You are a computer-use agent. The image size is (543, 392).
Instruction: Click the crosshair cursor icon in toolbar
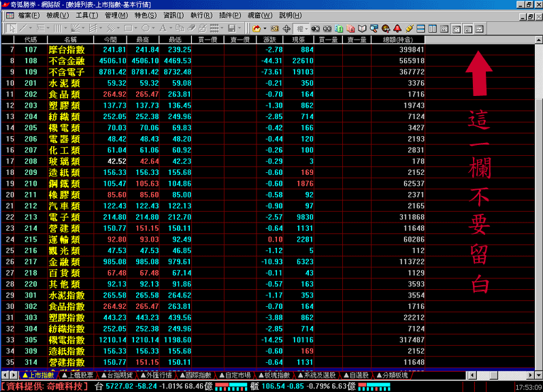[286, 28]
